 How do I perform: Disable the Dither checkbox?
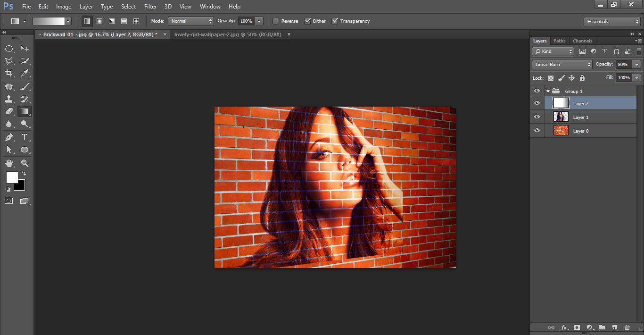(307, 21)
